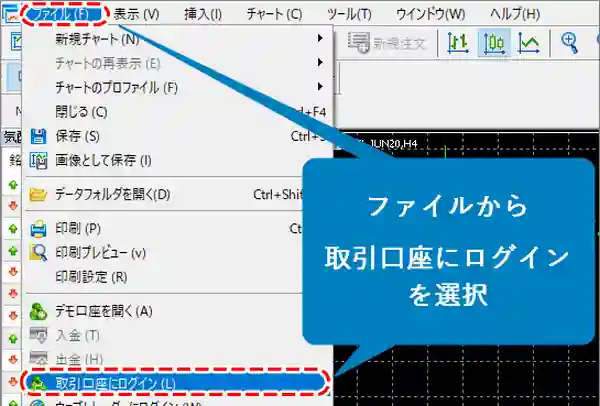Expand the 新規チャート (N) submenu arrow
This screenshot has width=600, height=406.
click(320, 38)
